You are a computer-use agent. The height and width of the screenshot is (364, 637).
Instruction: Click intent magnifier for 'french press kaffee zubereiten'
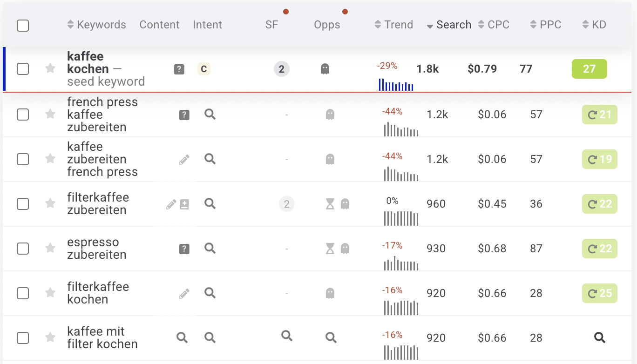coord(210,115)
